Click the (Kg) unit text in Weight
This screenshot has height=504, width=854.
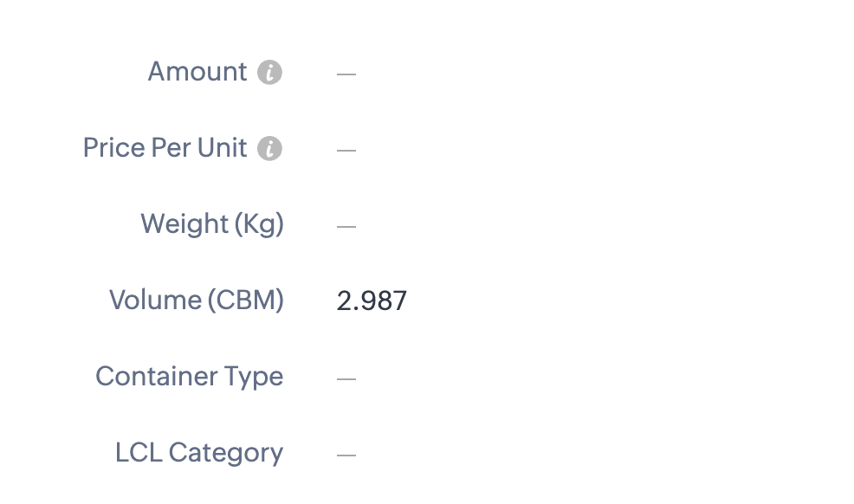(x=259, y=224)
